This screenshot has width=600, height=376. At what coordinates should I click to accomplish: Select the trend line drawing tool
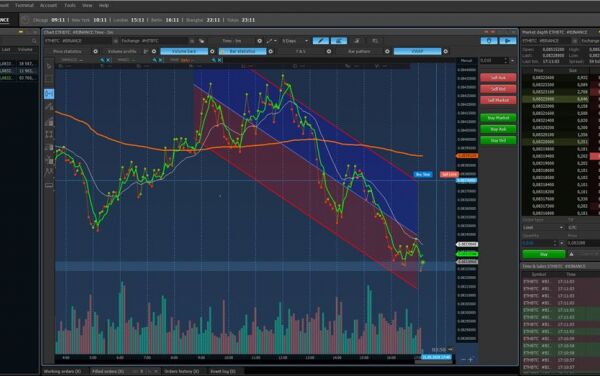49,107
